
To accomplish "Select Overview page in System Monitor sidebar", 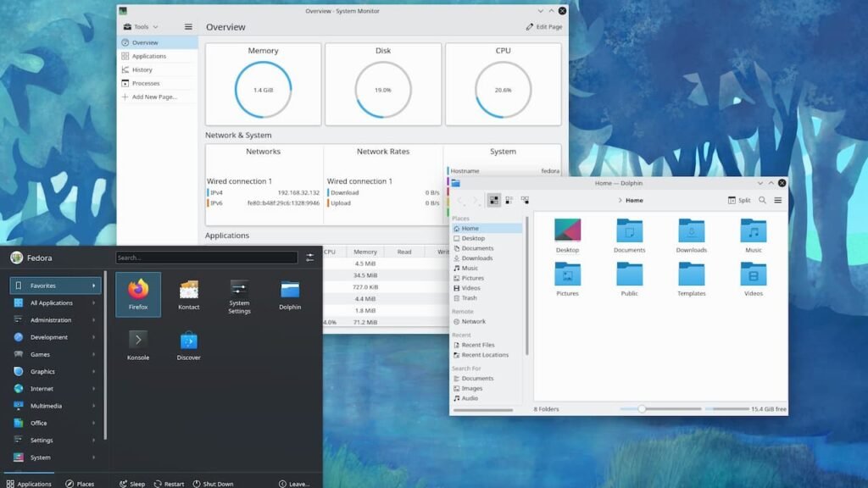I will tap(157, 42).
